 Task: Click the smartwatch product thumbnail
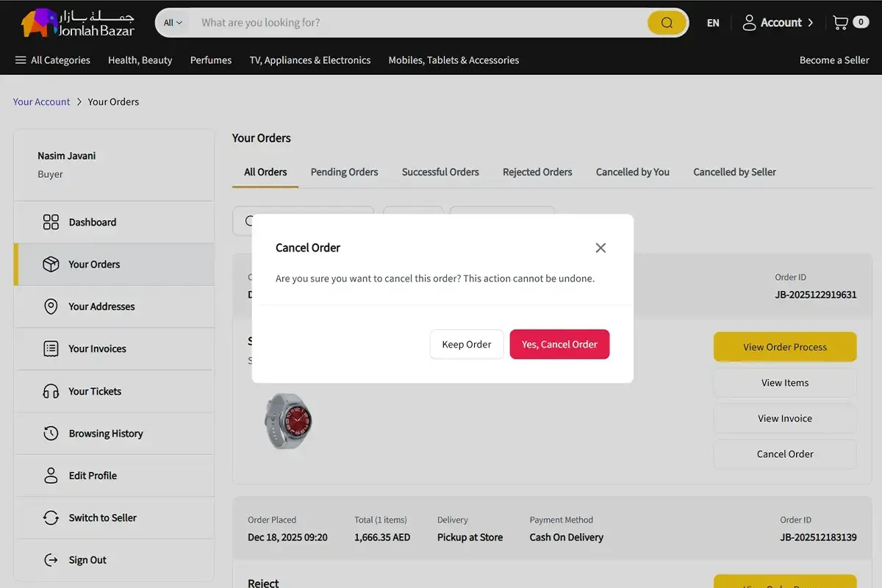pyautogui.click(x=287, y=421)
